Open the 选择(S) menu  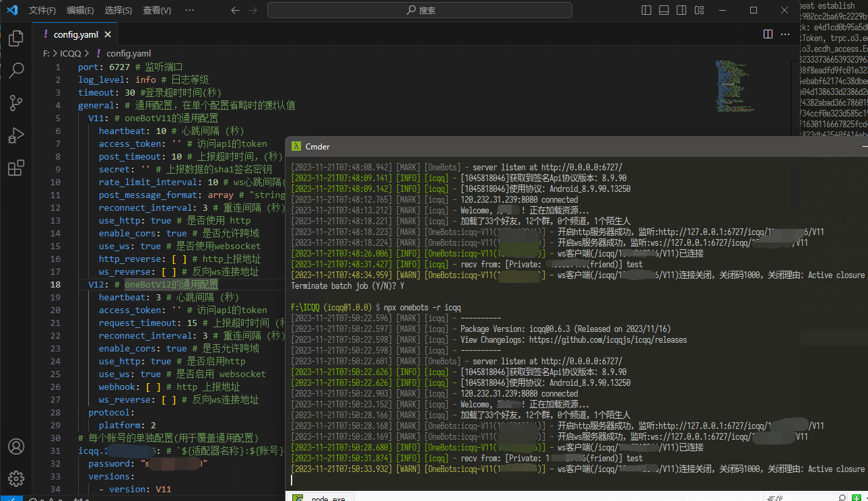119,10
